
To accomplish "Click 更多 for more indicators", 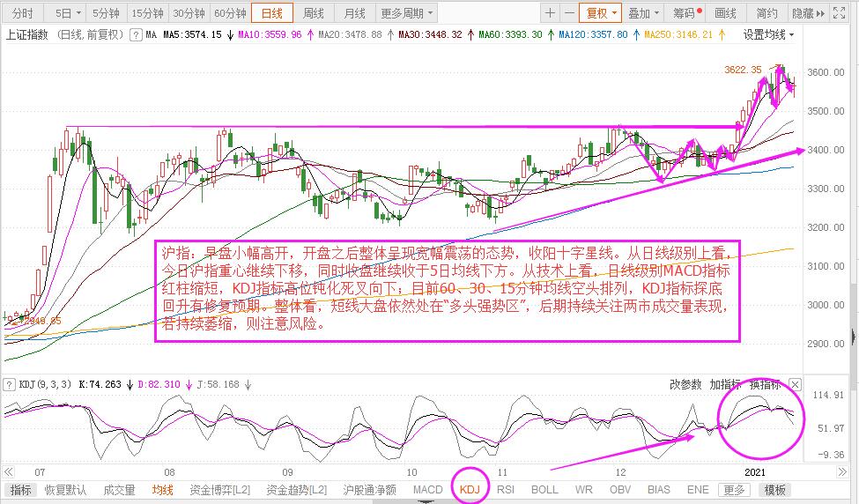I will pos(734,490).
